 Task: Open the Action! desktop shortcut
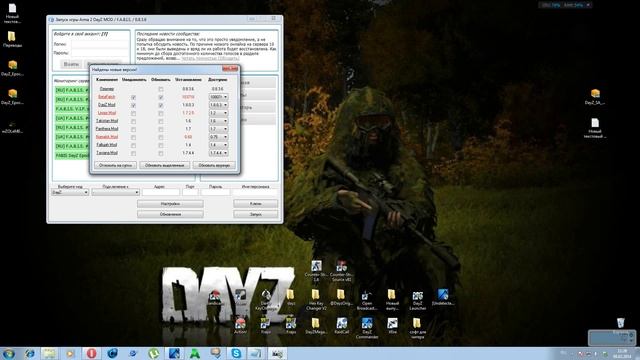click(x=240, y=327)
